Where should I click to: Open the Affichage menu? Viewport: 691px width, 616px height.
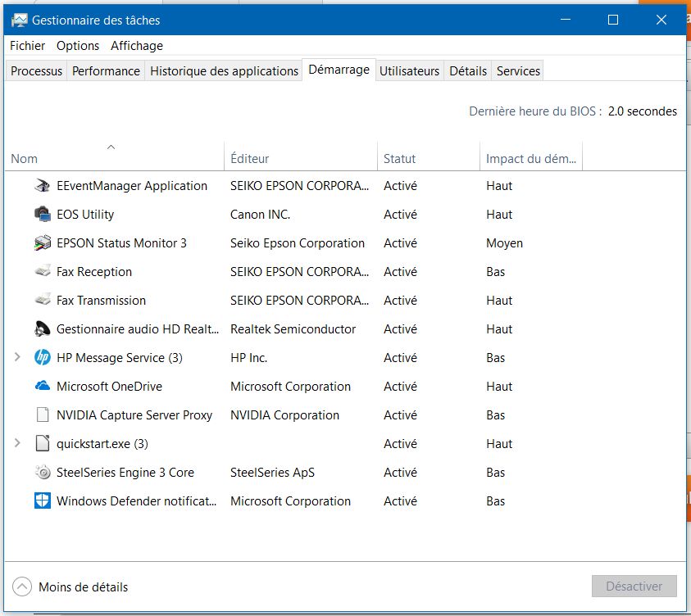pos(137,46)
